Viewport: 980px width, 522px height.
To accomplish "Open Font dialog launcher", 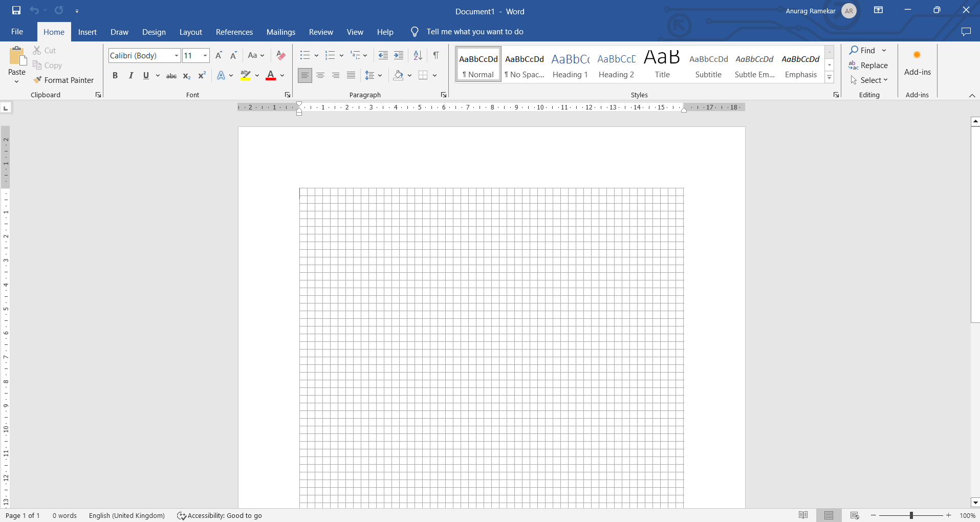I will click(287, 95).
